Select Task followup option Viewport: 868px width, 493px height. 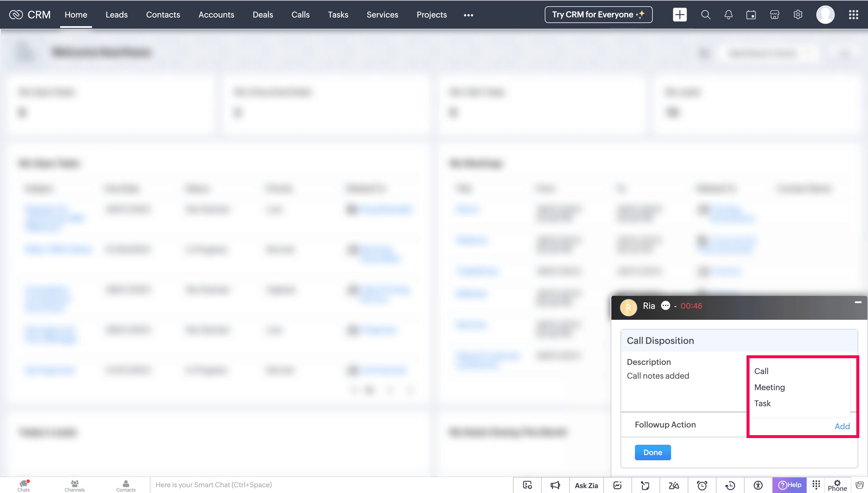point(762,403)
